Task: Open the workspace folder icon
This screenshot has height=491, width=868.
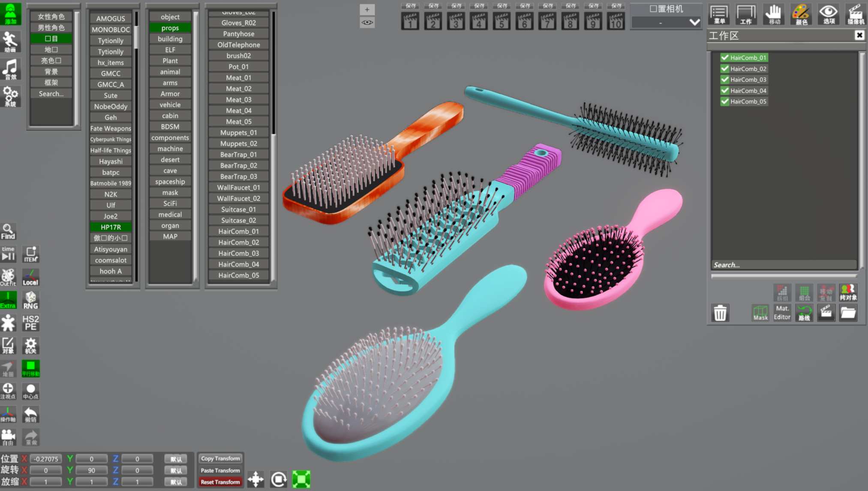Action: (x=848, y=313)
